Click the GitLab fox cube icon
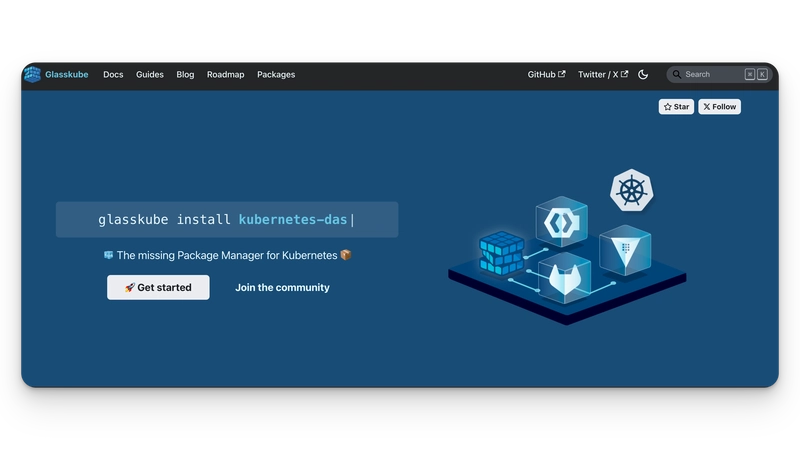The image size is (800, 450). [x=565, y=279]
